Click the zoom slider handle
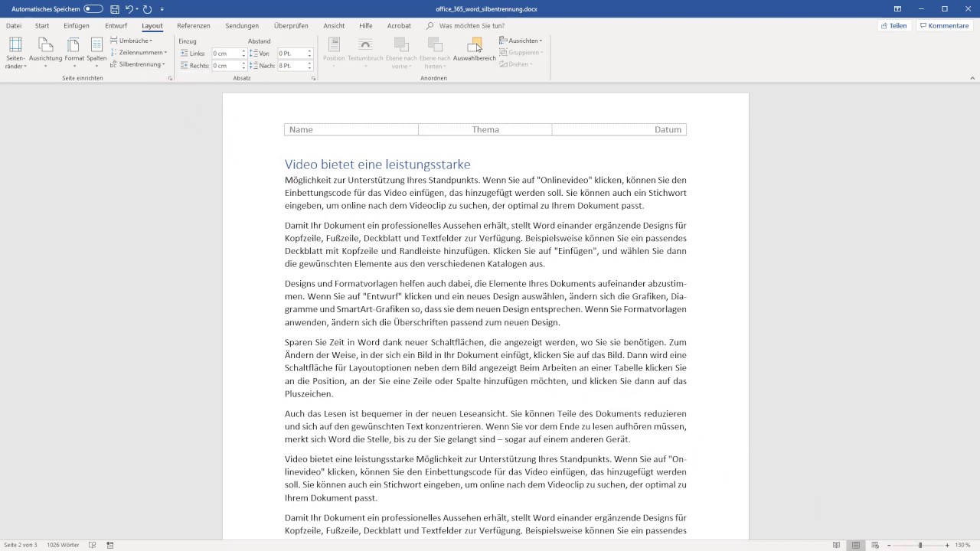This screenshot has height=551, width=980. 920,545
